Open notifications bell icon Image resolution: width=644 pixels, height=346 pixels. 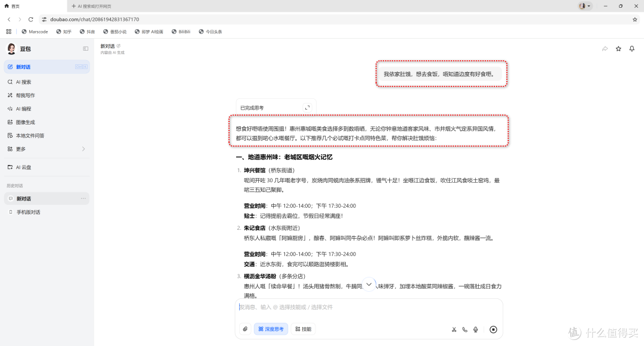pos(632,49)
